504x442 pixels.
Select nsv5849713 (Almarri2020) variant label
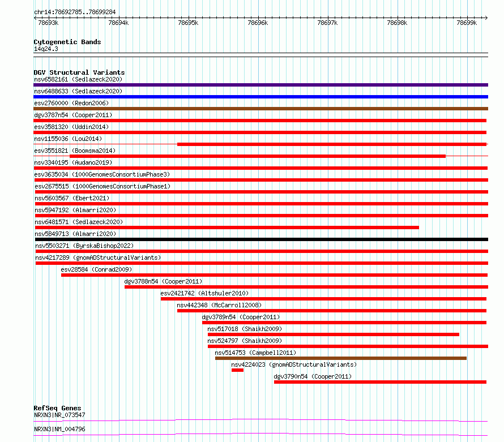(x=75, y=234)
